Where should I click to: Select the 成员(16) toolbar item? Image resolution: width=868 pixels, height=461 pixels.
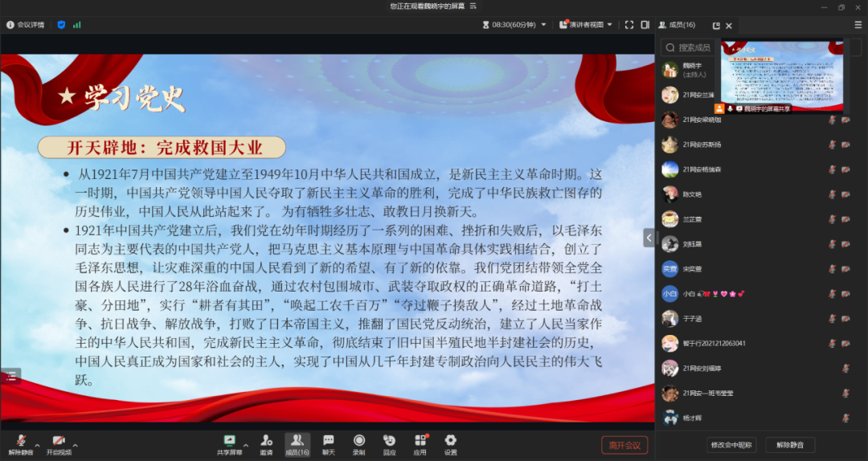(297, 443)
